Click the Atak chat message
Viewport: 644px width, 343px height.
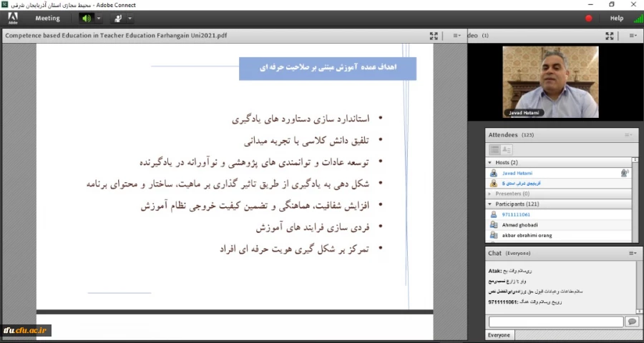pos(510,272)
